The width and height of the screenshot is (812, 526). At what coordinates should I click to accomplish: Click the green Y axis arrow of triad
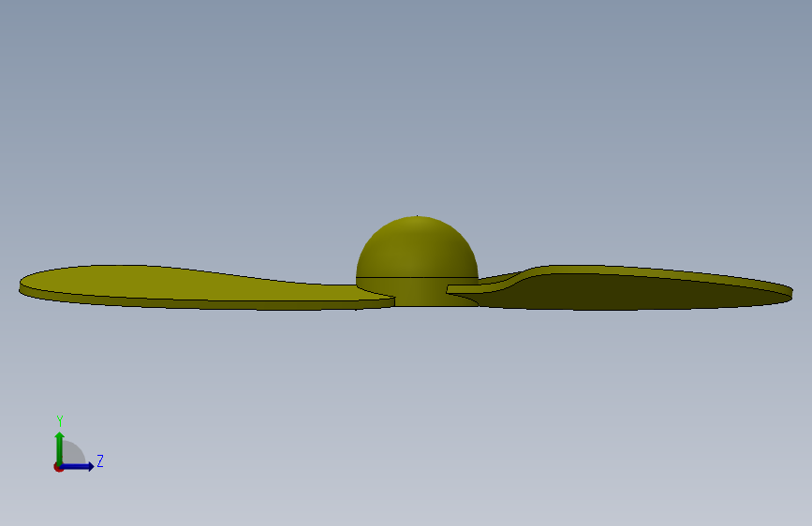[60, 447]
